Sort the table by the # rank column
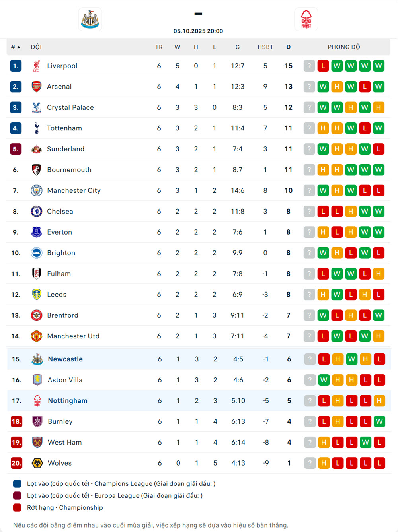This screenshot has width=398, height=532. (x=16, y=47)
